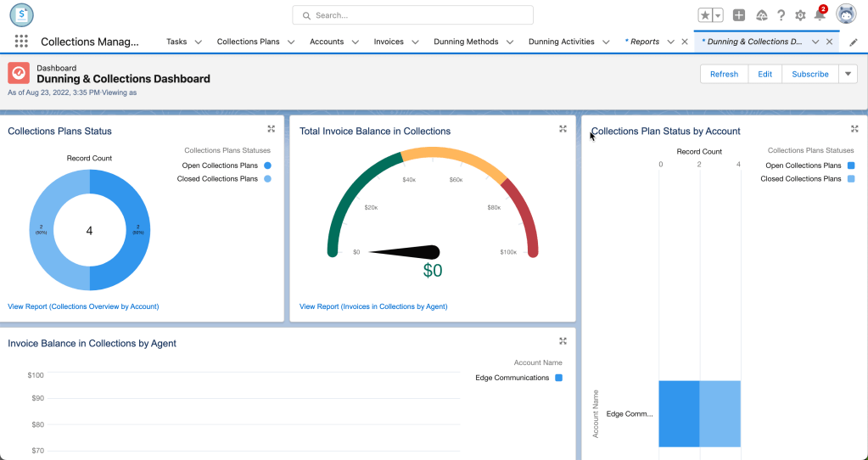
Task: Open the favorites list dropdown arrow
Action: click(x=718, y=15)
